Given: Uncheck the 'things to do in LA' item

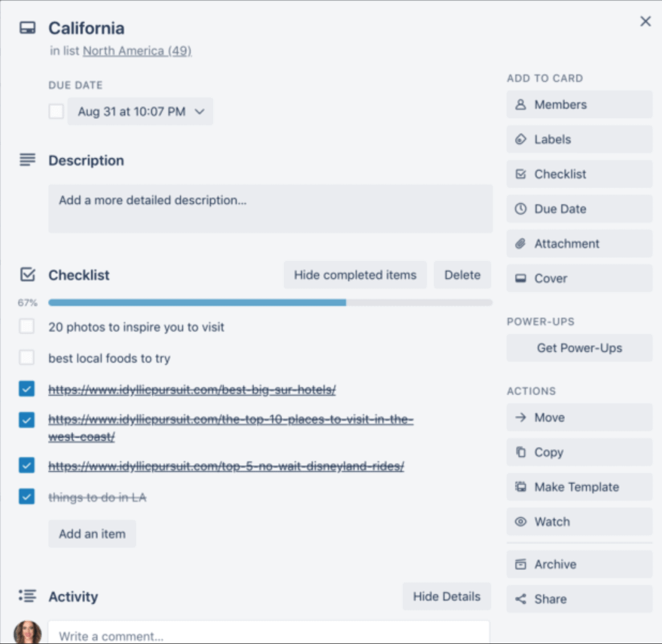Looking at the screenshot, I should 27,497.
